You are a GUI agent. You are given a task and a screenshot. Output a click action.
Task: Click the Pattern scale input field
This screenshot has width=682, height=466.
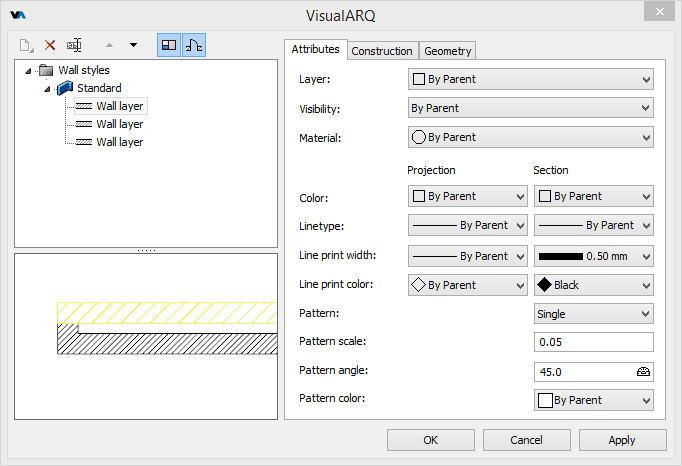pyautogui.click(x=594, y=342)
